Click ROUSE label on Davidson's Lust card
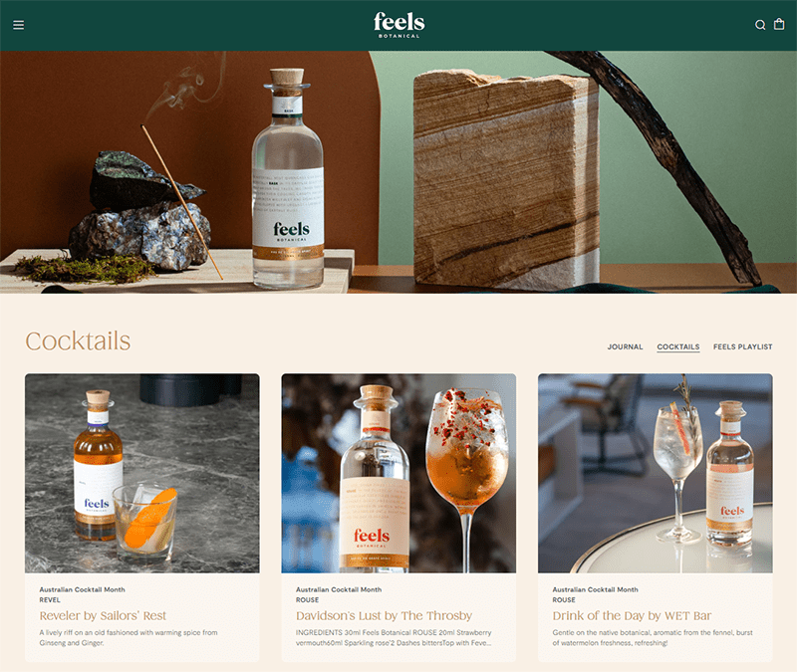 point(308,600)
